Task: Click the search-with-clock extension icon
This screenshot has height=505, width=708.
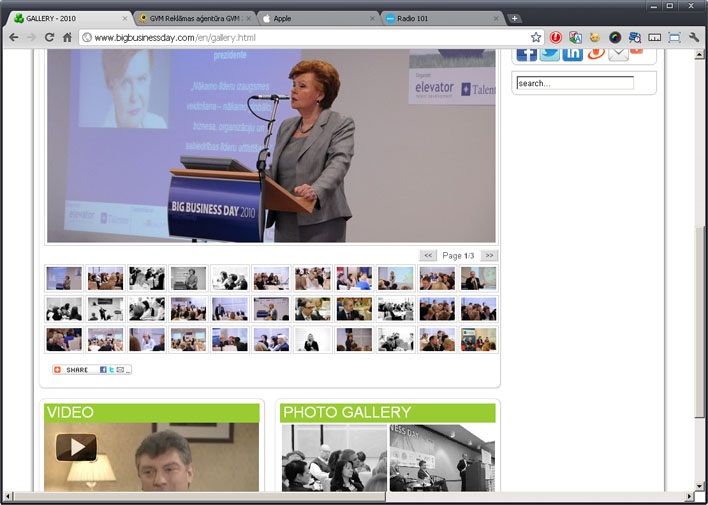Action: point(635,37)
